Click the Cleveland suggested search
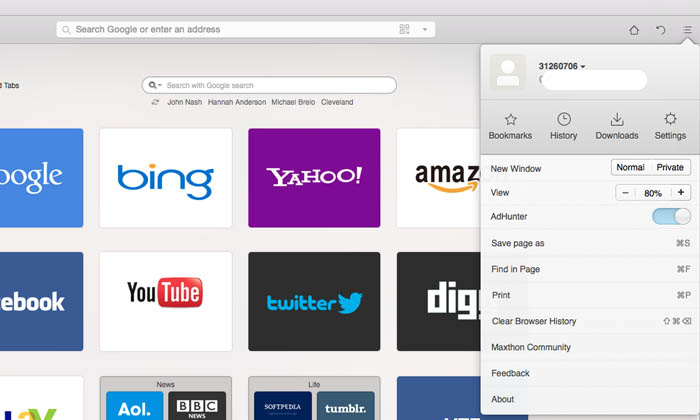This screenshot has width=700, height=420. pyautogui.click(x=337, y=102)
